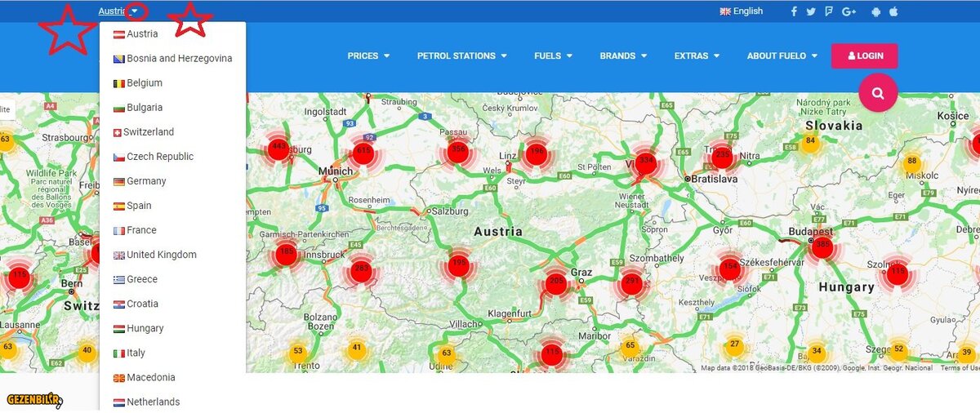Click the Facebook icon in top bar

pyautogui.click(x=794, y=11)
